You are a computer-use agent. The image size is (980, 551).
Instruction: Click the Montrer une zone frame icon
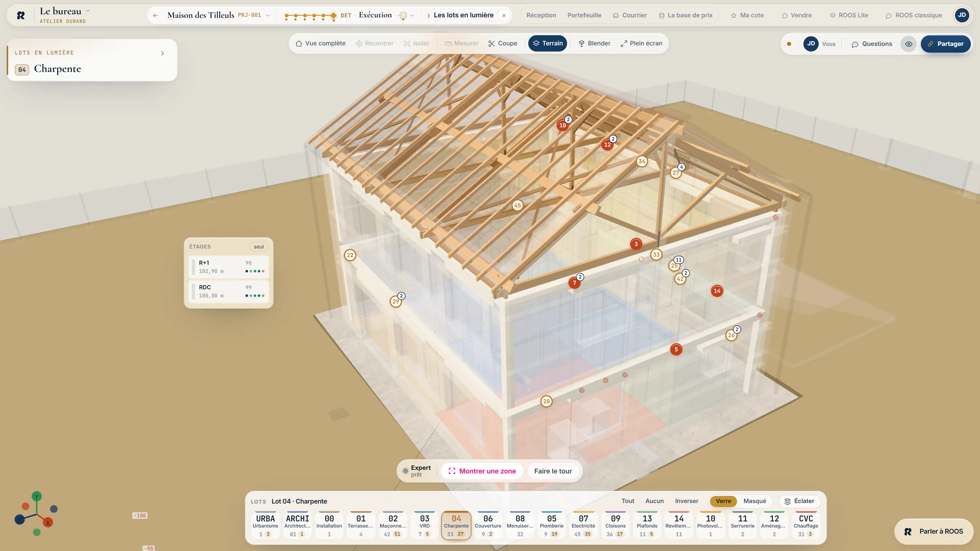[x=452, y=471]
